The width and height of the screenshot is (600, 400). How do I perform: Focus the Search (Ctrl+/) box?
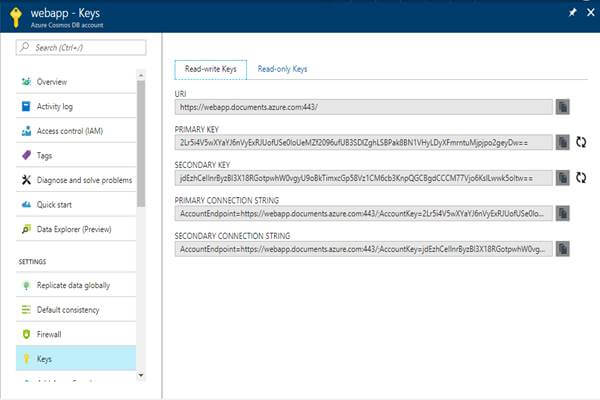coord(81,47)
